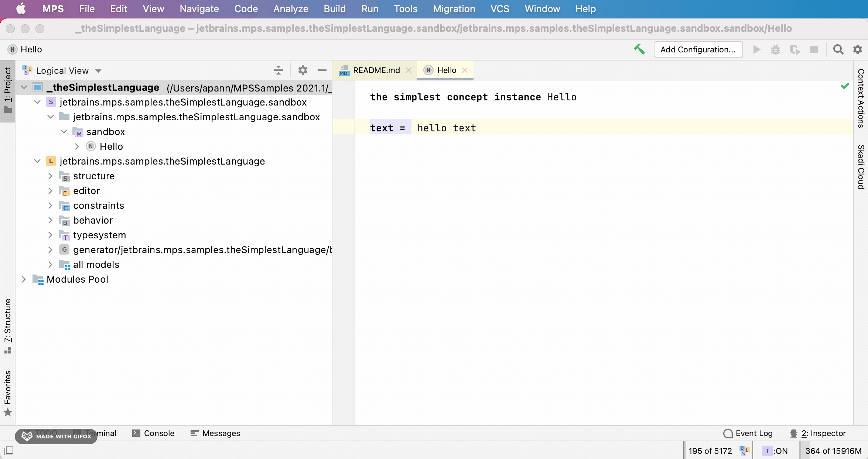The width and height of the screenshot is (868, 459).
Task: Click the typesystem aspect folder icon
Action: pyautogui.click(x=64, y=235)
